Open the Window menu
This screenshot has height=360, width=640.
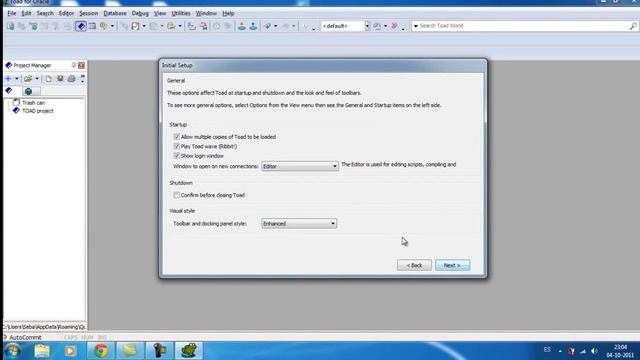point(206,13)
